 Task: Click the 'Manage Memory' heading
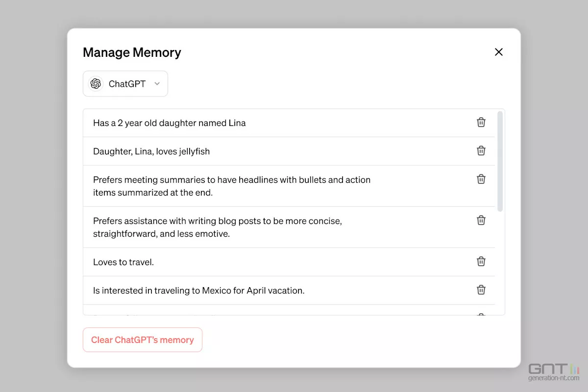tap(132, 52)
